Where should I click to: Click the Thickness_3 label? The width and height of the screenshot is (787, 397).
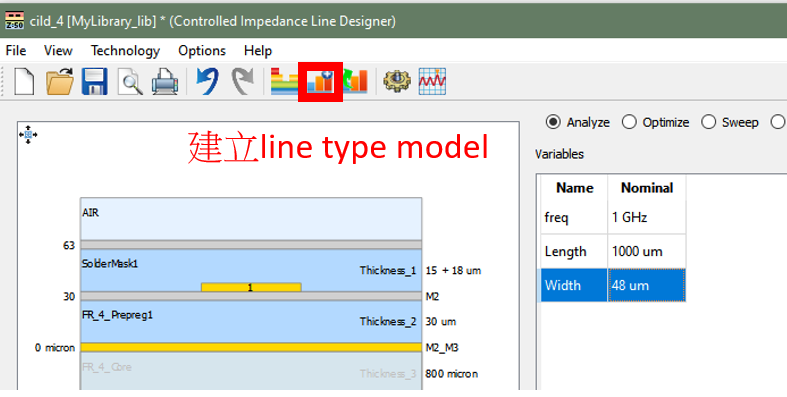coord(387,373)
